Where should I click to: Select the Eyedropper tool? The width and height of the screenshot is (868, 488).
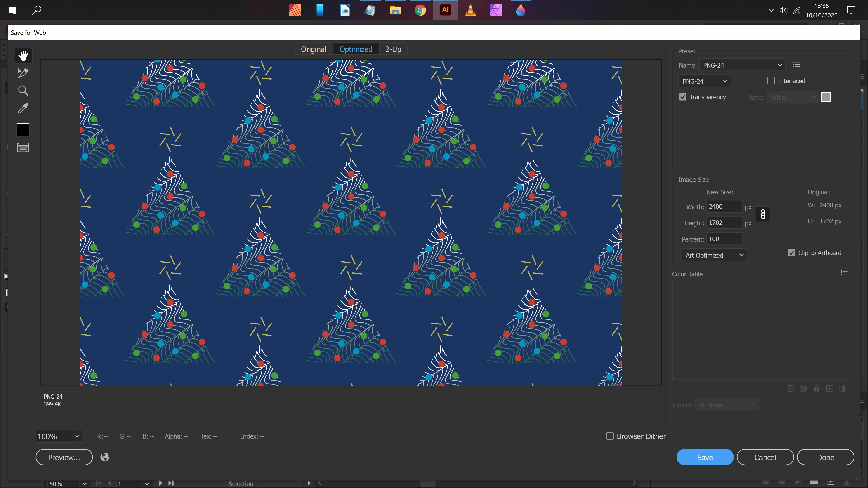[23, 108]
